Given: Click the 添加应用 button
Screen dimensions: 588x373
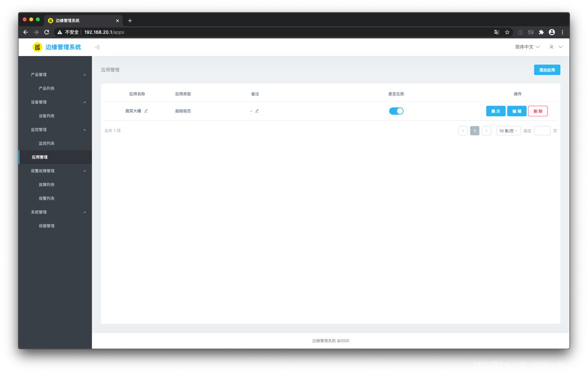Looking at the screenshot, I should (547, 70).
